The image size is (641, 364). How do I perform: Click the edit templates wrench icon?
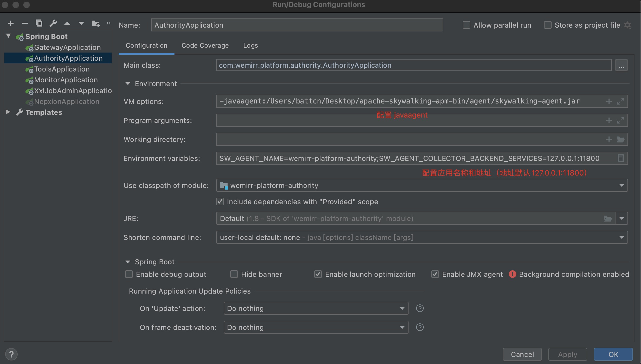(53, 24)
